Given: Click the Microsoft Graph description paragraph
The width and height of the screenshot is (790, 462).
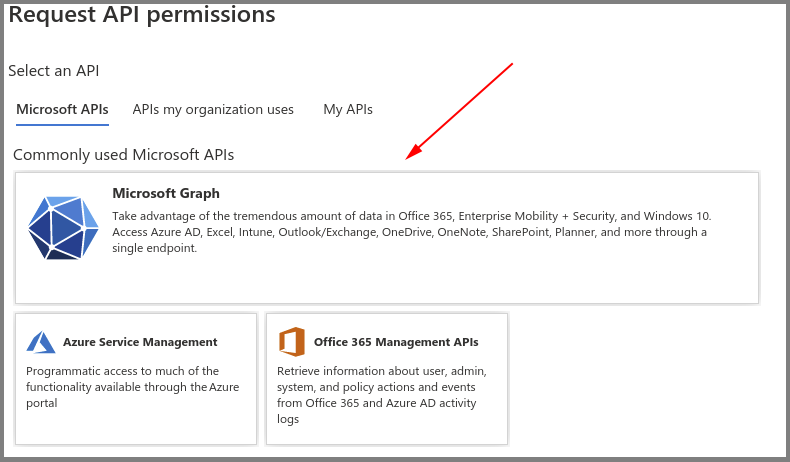Looking at the screenshot, I should coord(410,232).
